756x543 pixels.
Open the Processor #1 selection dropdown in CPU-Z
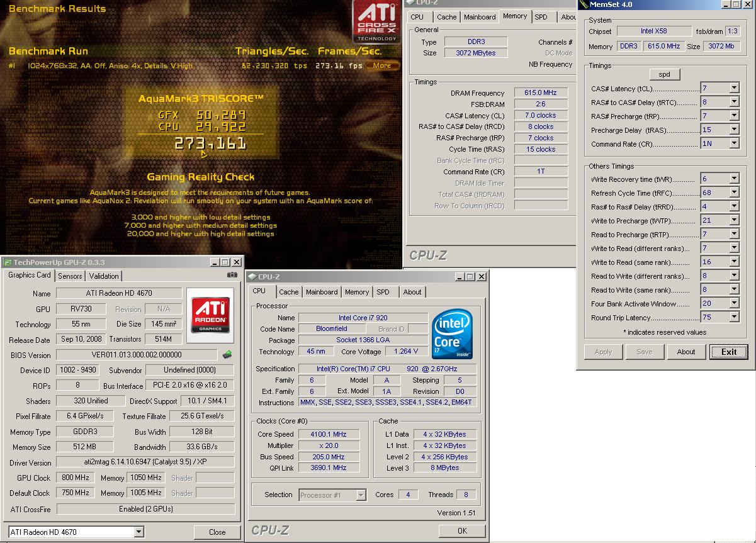(361, 495)
